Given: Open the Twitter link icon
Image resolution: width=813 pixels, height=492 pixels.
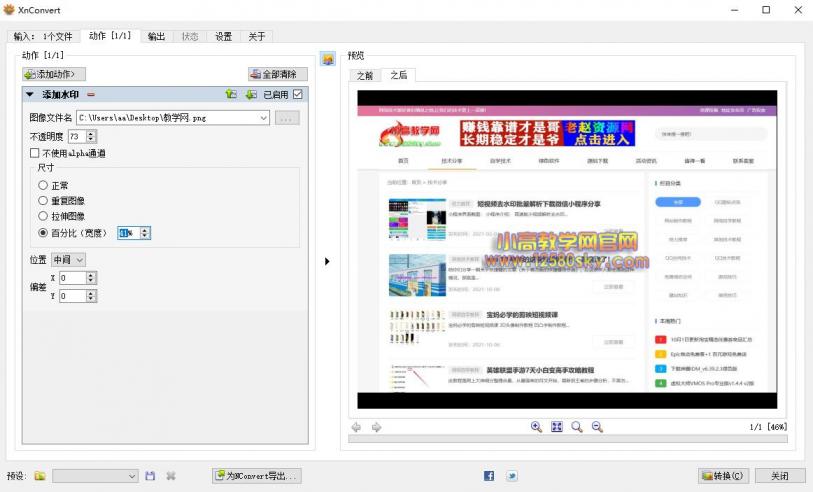Looking at the screenshot, I should click(x=512, y=476).
